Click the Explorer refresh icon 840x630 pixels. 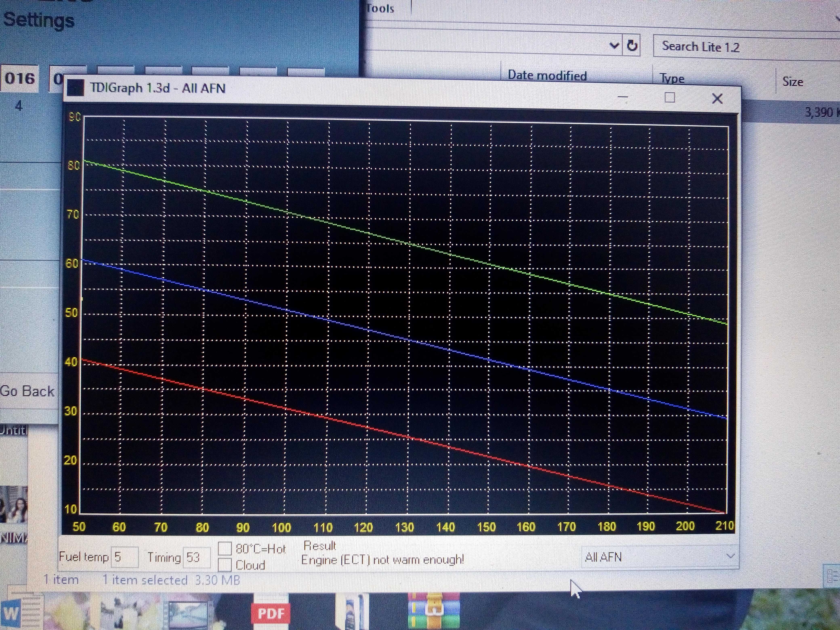tap(632, 46)
